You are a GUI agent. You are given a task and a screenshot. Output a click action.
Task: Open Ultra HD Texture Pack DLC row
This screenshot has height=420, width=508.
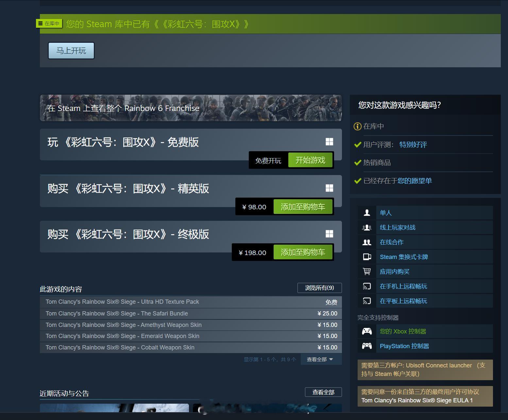pos(191,302)
